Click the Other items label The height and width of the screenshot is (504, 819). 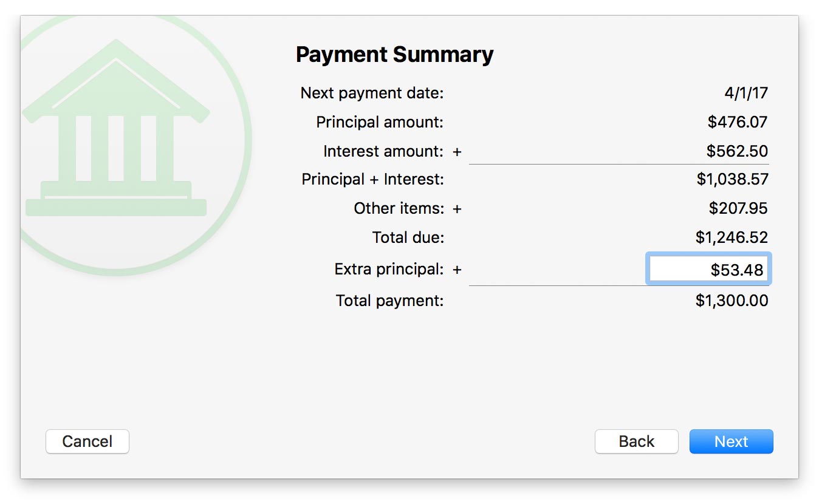click(x=399, y=208)
